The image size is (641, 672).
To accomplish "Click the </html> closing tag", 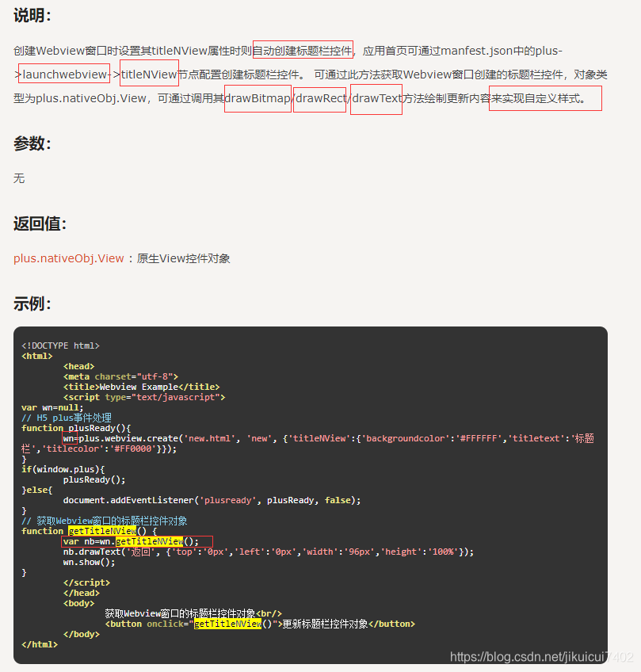I will click(x=40, y=644).
